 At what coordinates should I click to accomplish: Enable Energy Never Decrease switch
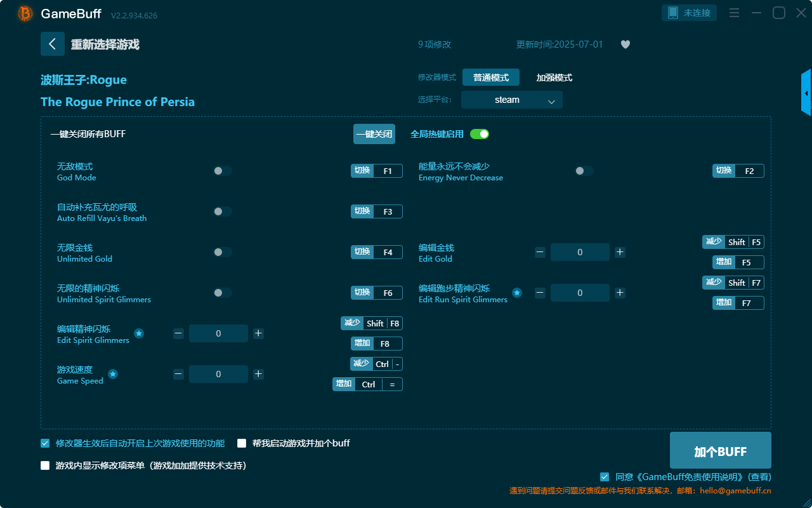(x=584, y=171)
